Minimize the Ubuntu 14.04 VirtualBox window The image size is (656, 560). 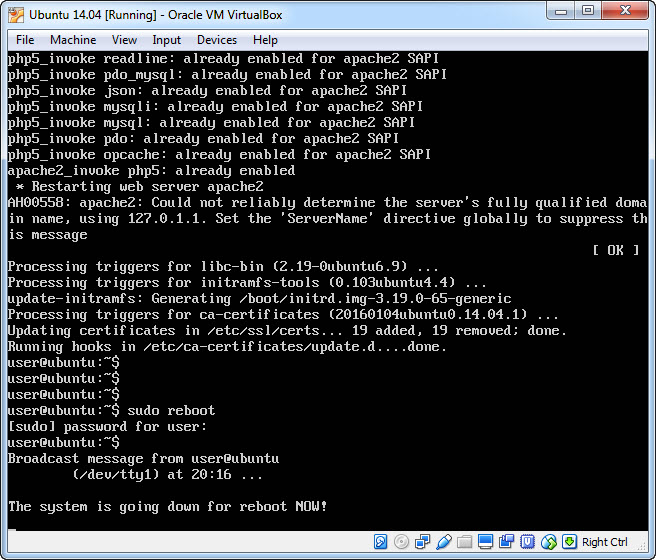point(561,11)
